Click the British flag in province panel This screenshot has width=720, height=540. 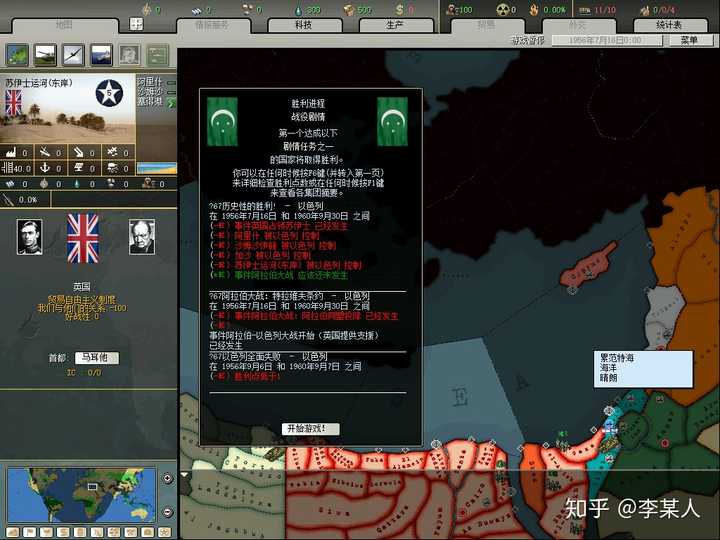(x=13, y=103)
